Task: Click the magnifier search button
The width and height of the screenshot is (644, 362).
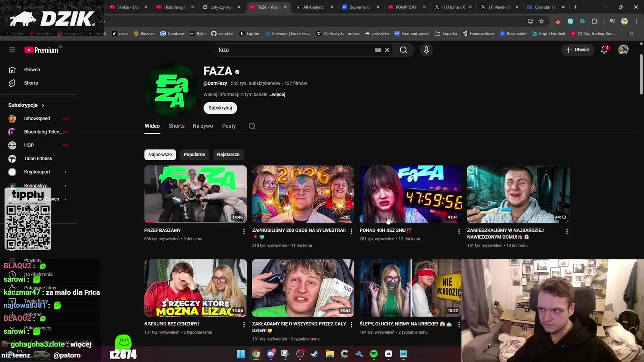Action: click(x=404, y=50)
